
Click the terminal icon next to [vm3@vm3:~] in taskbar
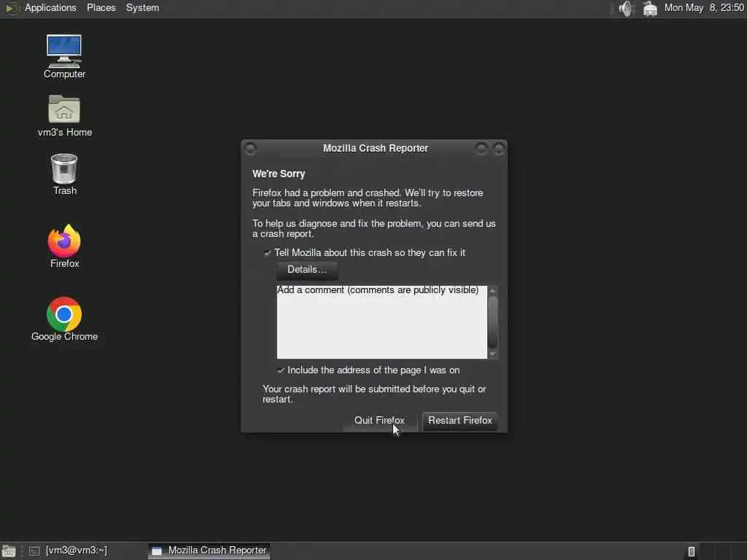click(x=34, y=551)
